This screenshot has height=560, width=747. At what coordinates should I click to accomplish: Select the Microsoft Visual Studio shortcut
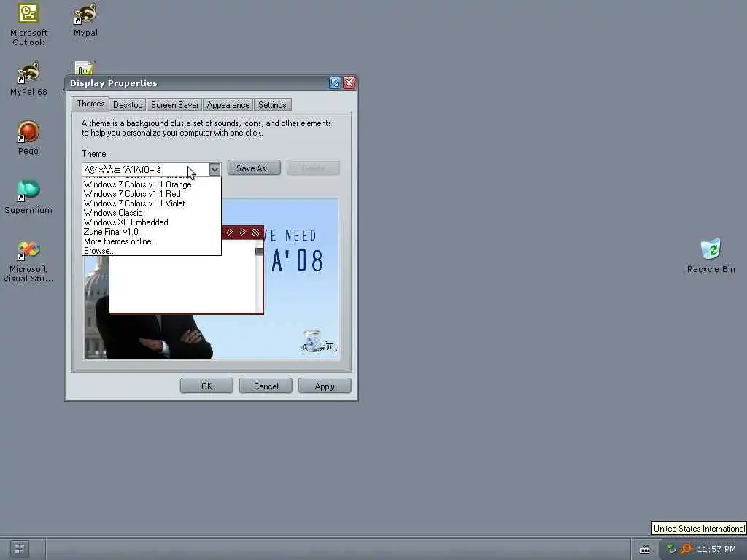click(28, 262)
